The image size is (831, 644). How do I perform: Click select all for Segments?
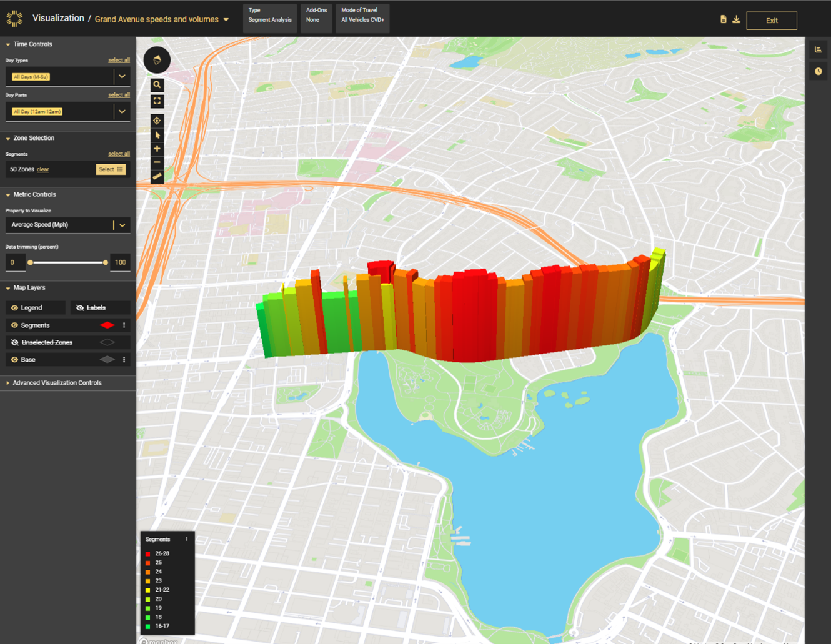[x=119, y=154]
